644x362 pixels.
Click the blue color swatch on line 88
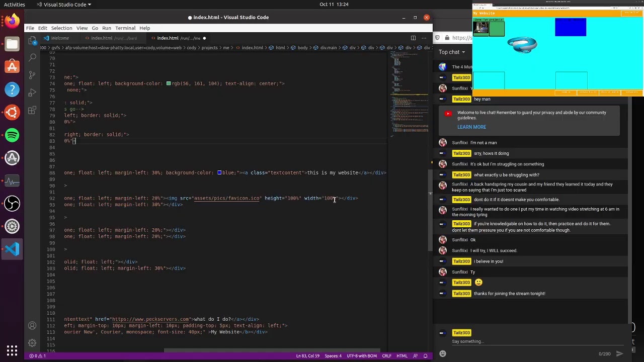[x=219, y=172]
